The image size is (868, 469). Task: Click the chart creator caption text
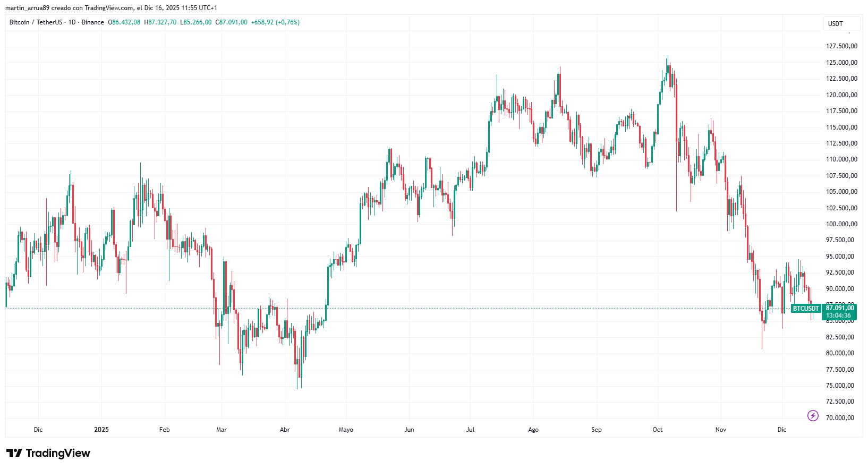[111, 8]
